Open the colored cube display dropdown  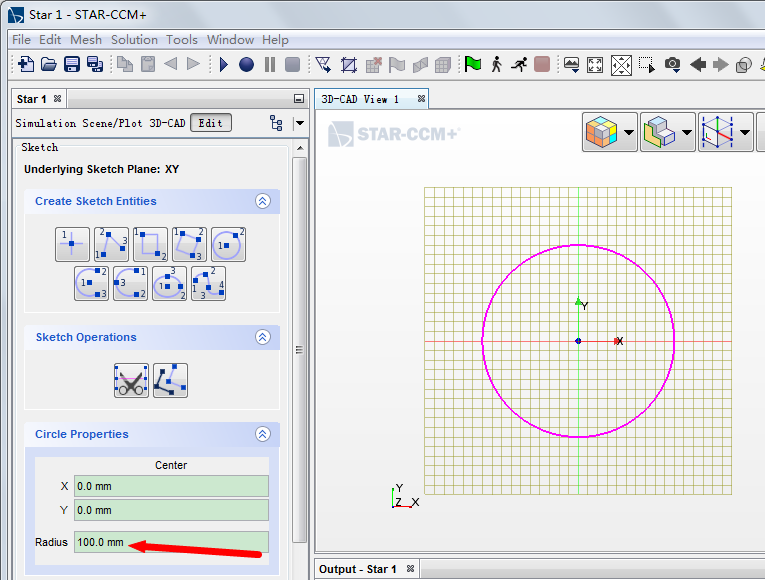[x=629, y=132]
